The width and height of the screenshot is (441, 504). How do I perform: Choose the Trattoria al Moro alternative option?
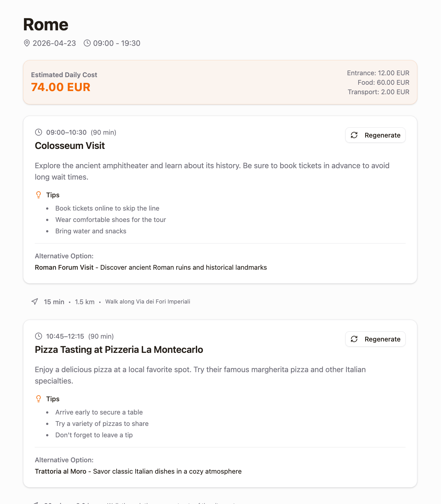(x=61, y=471)
